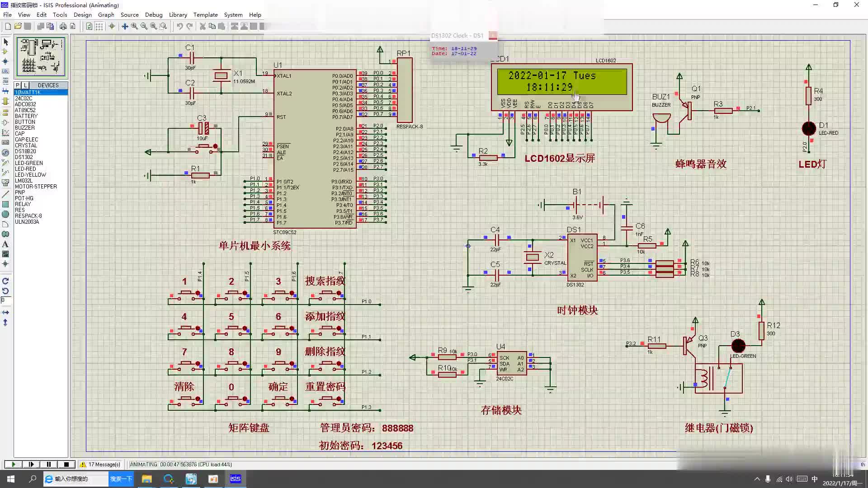Image resolution: width=868 pixels, height=488 pixels.
Task: Click the Rotate Anti-Clockwise icon
Action: 5,291
